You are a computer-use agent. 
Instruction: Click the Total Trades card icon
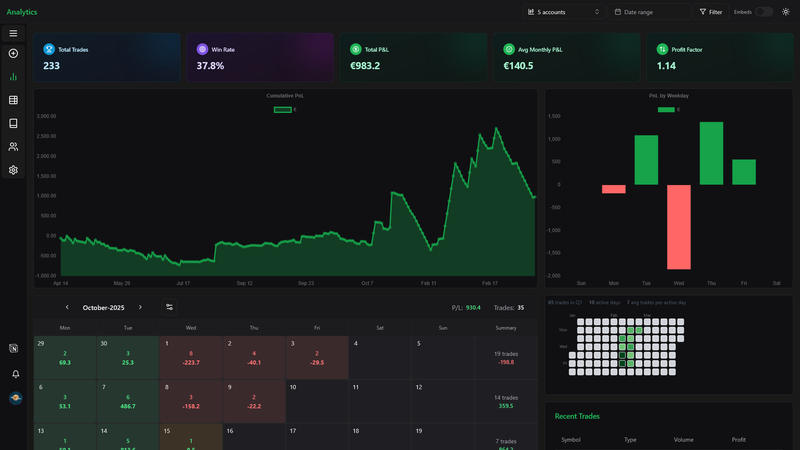coord(49,49)
